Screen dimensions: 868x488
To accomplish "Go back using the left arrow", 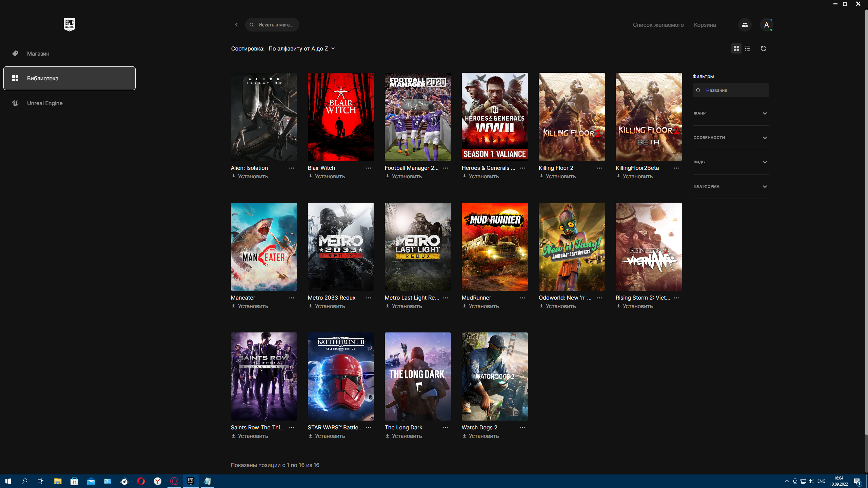I will pos(236,25).
